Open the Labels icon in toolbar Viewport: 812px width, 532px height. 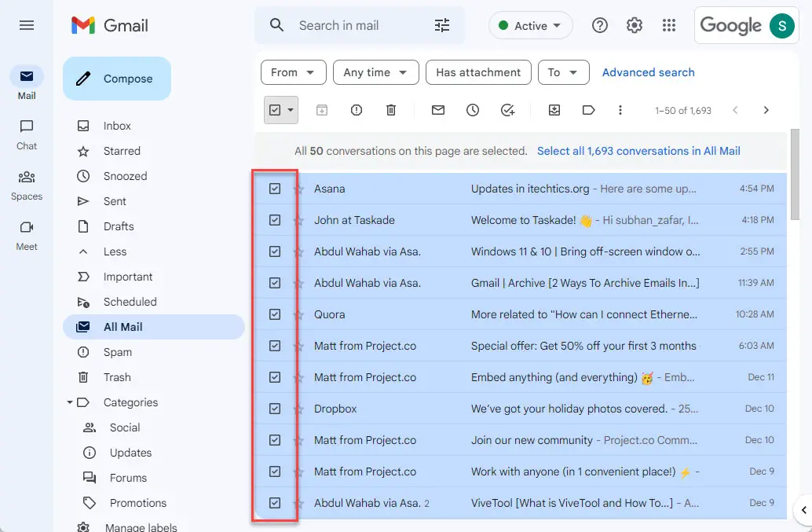tap(589, 110)
